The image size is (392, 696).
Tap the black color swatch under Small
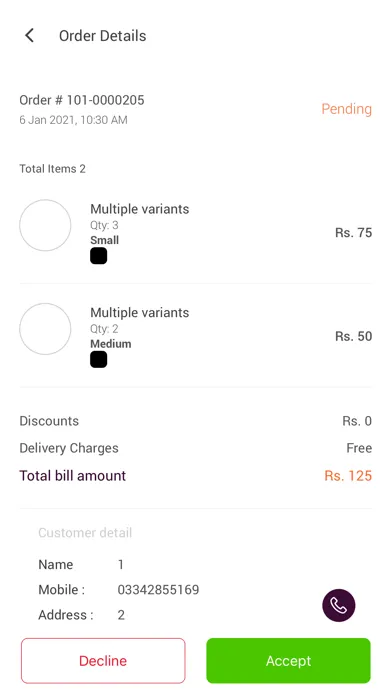[99, 256]
